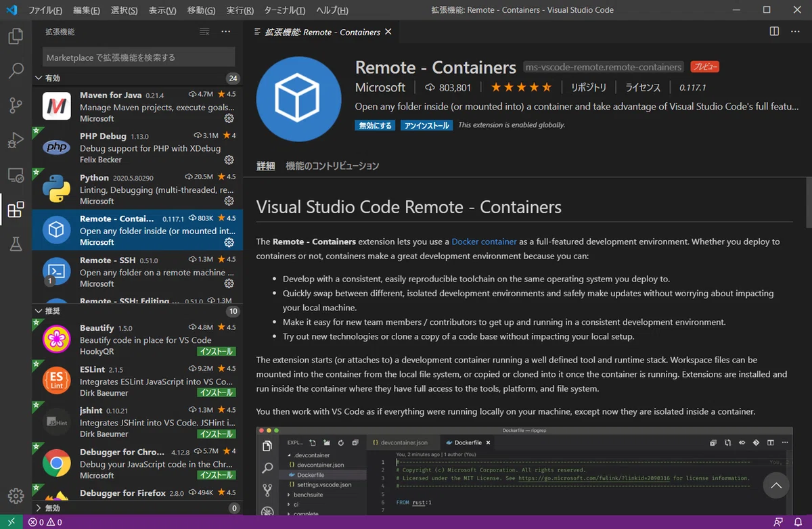The width and height of the screenshot is (812, 529).
Task: Open the 表示(V) menu
Action: (x=162, y=10)
